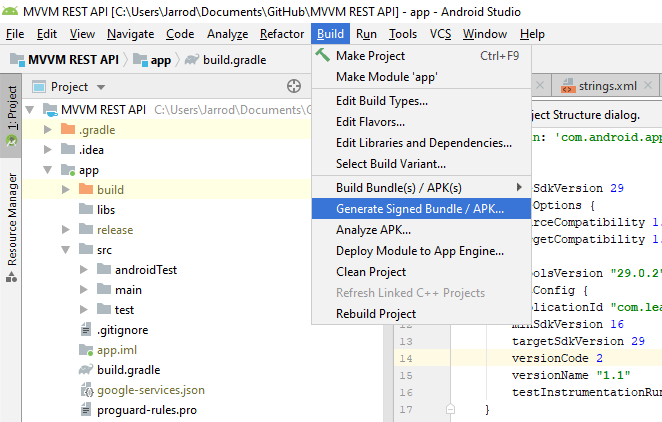Click the google-services.json file icon
The image size is (662, 422).
(x=87, y=390)
